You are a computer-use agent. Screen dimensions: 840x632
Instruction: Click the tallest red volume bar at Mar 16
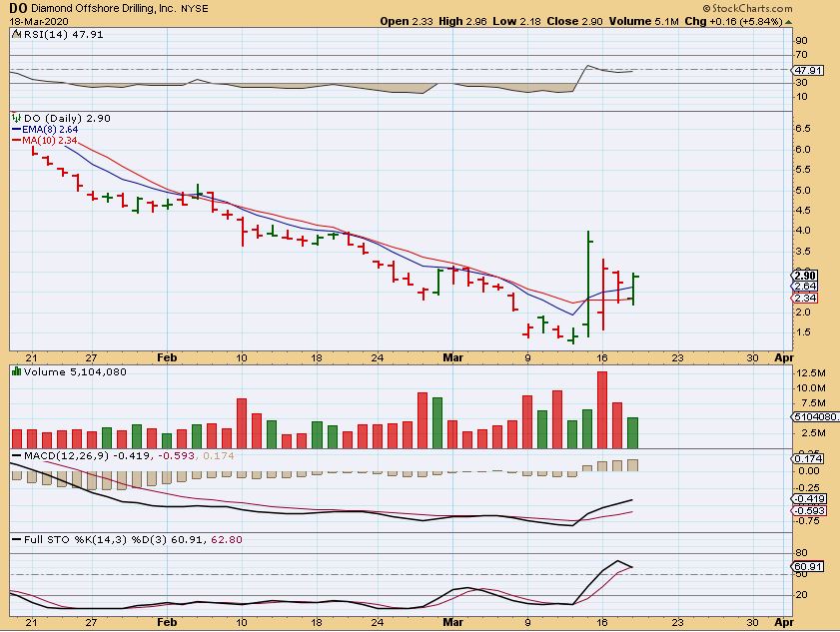pyautogui.click(x=602, y=409)
